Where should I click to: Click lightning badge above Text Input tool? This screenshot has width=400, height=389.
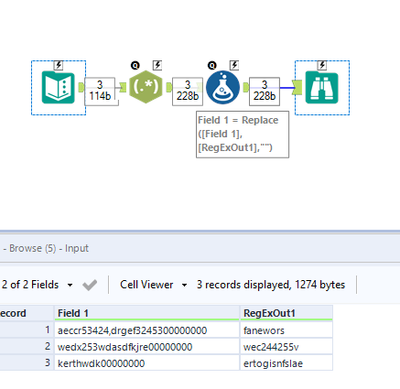(58, 65)
